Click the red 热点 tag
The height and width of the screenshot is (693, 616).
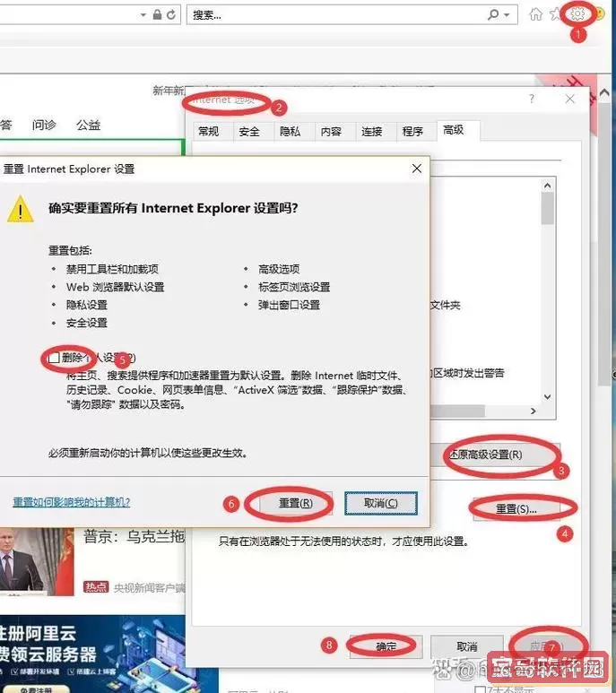pos(96,587)
